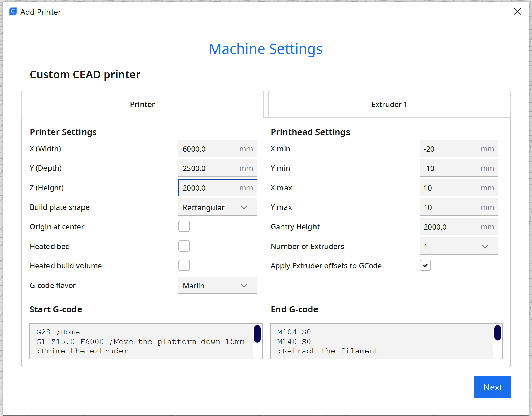532x416 pixels.
Task: Enable the Origin at center checkbox
Action: click(184, 227)
